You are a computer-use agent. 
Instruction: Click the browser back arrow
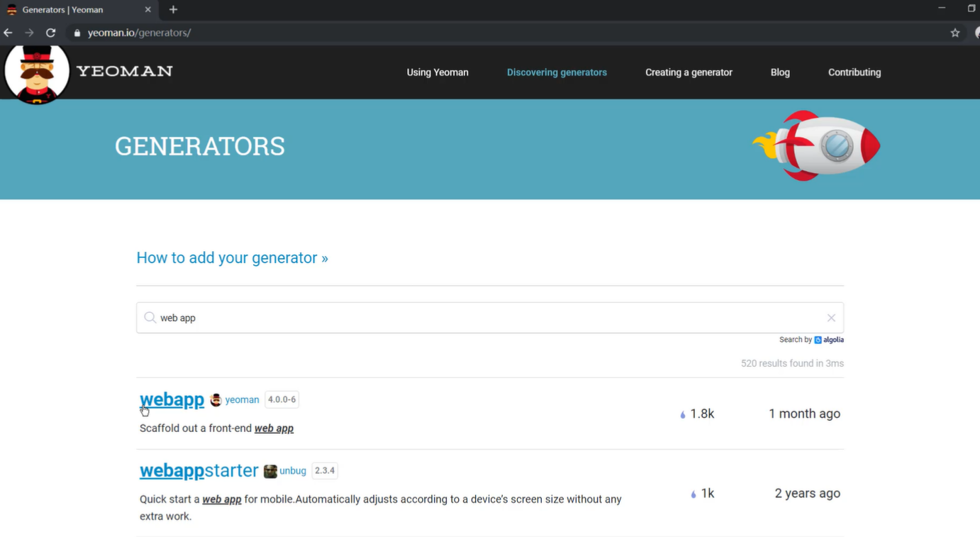[x=9, y=33]
